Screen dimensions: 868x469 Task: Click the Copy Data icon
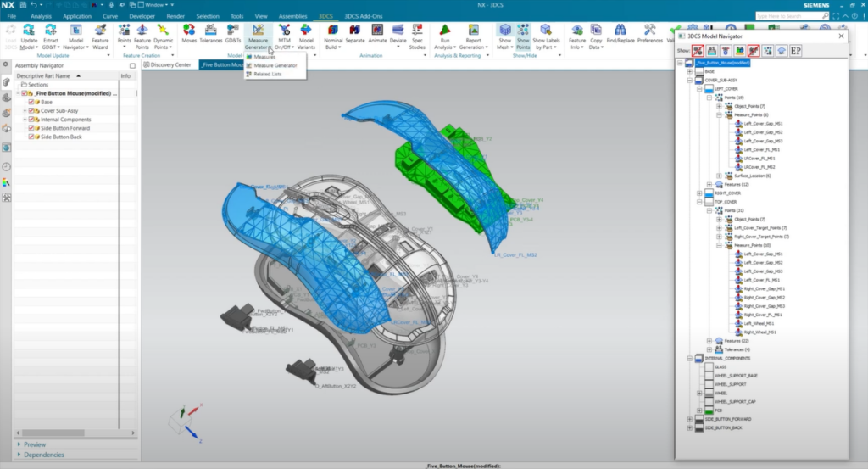(596, 30)
